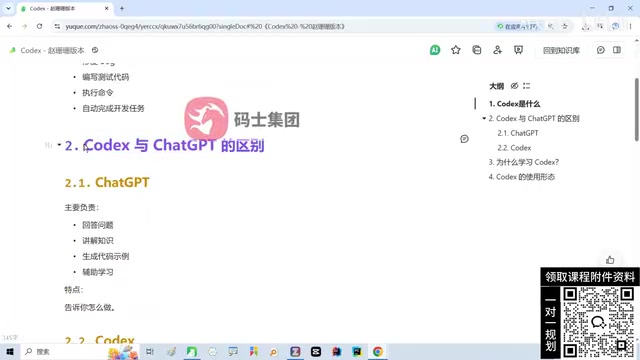Viewport: 640px width, 360px height.
Task: Open the green app icon on the taskbar
Action: click(191, 351)
